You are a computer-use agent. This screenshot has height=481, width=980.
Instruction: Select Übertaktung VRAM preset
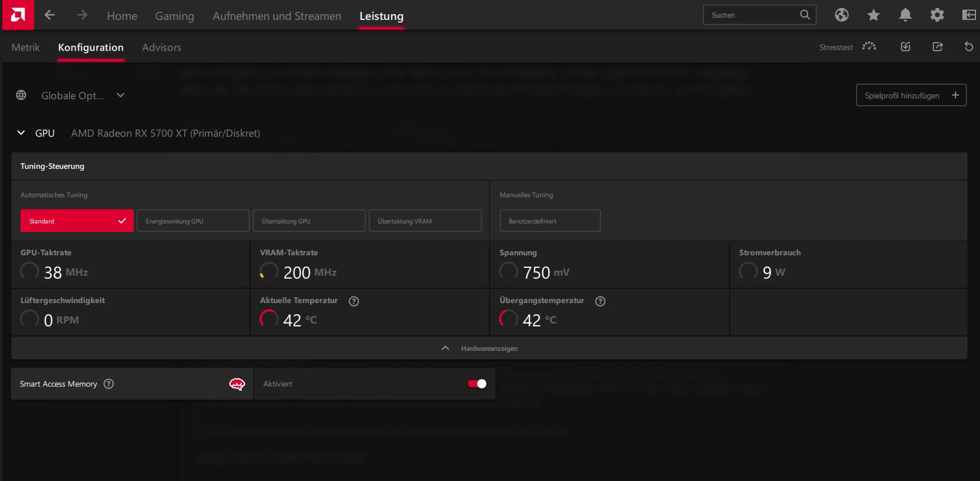[425, 221]
